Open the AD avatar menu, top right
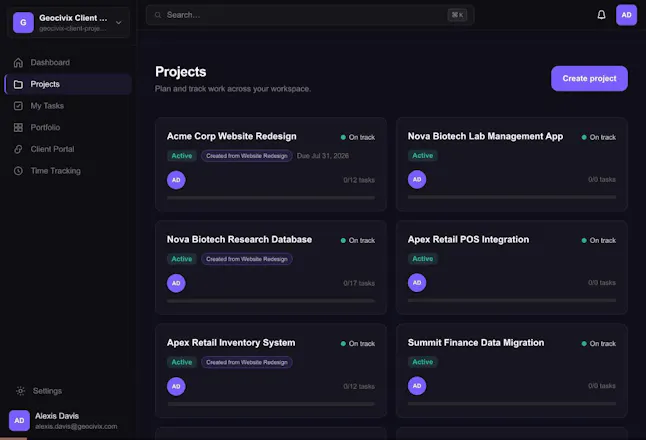This screenshot has height=440, width=646. 626,15
